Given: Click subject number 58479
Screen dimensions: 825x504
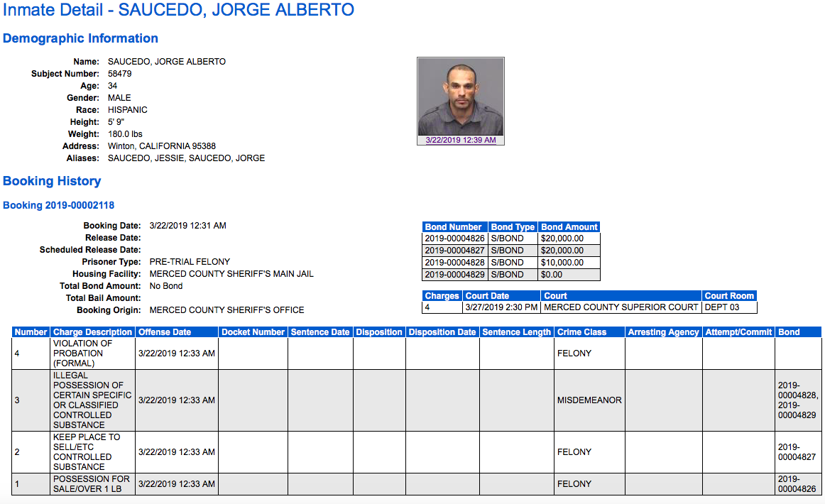Looking at the screenshot, I should coord(119,74).
